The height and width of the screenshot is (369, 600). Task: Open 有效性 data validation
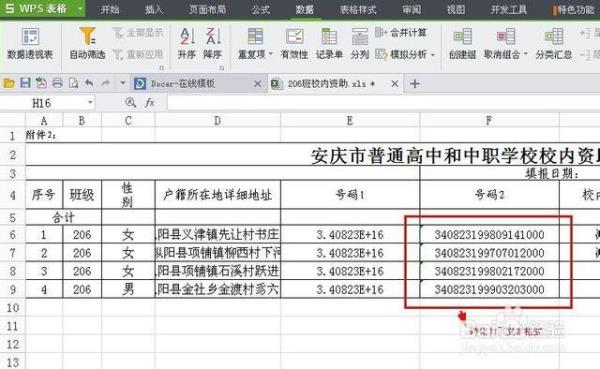tap(294, 44)
